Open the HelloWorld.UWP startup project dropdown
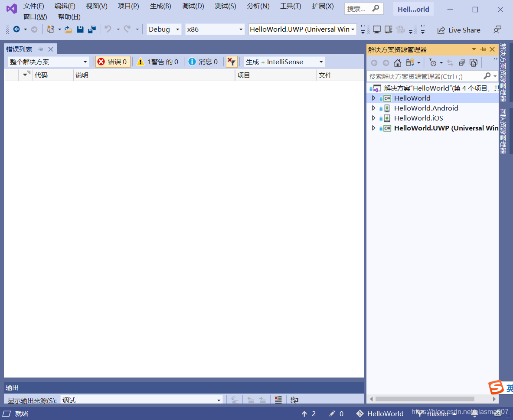Image resolution: width=513 pixels, height=420 pixels. (302, 29)
